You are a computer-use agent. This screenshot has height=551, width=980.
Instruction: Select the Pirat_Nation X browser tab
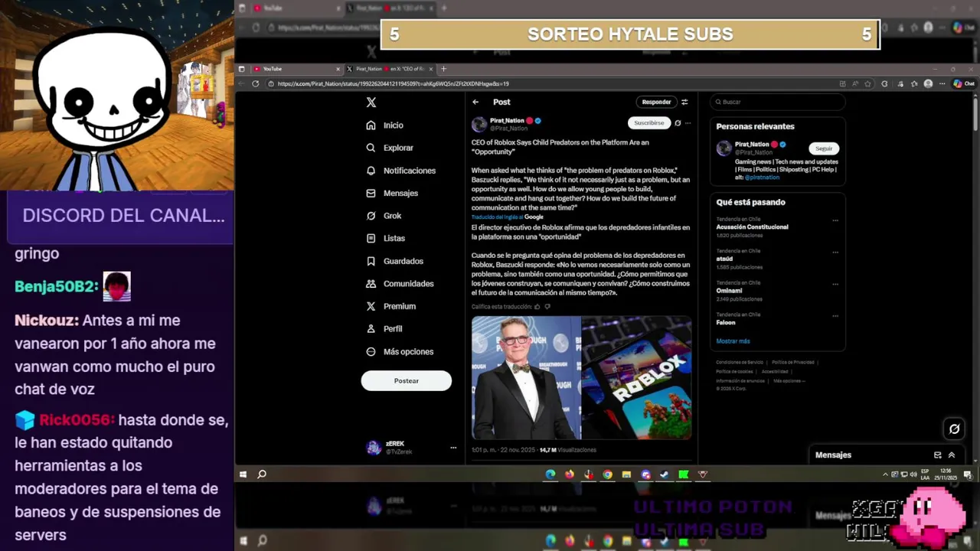pyautogui.click(x=390, y=69)
